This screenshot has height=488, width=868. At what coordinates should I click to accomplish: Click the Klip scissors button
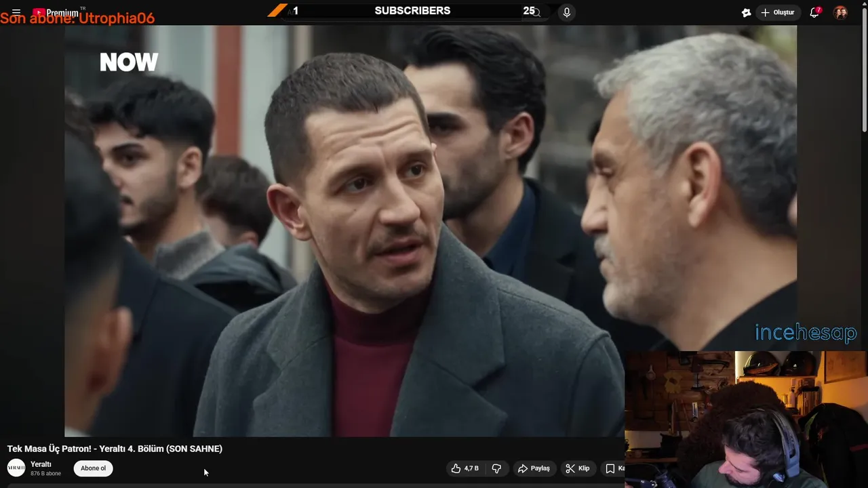click(578, 468)
